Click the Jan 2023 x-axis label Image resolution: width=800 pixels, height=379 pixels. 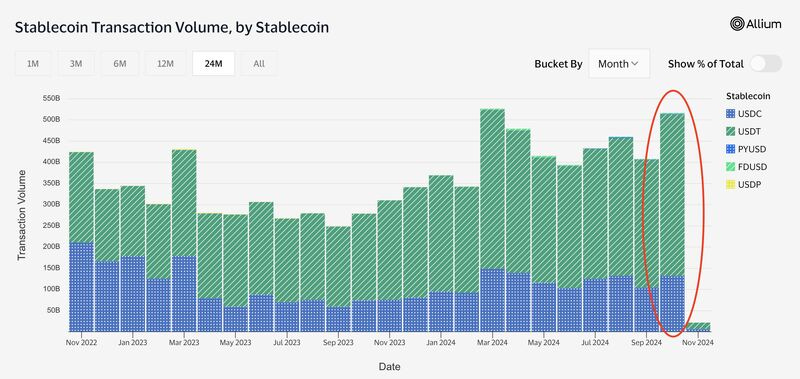[133, 343]
